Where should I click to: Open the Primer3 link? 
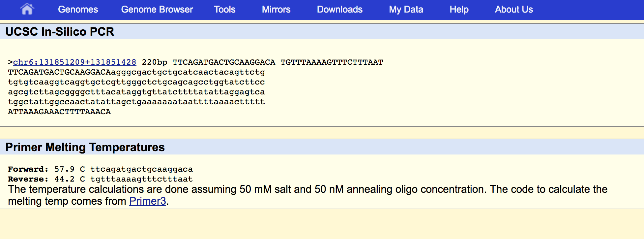tap(147, 201)
